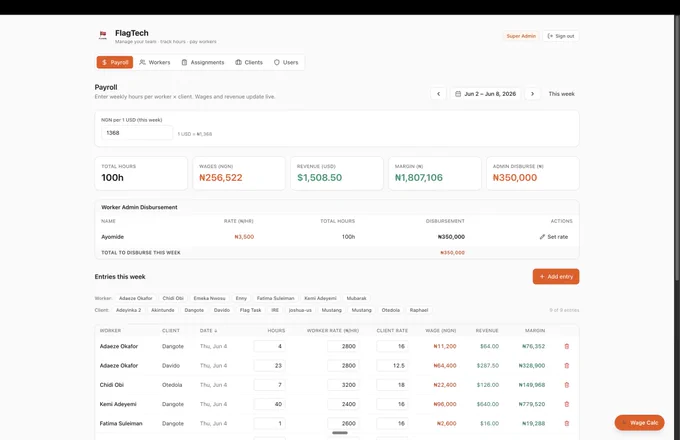Image resolution: width=680 pixels, height=440 pixels.
Task: Delete Adaeze Okafor Dangote entry via trash icon
Action: pyautogui.click(x=566, y=346)
